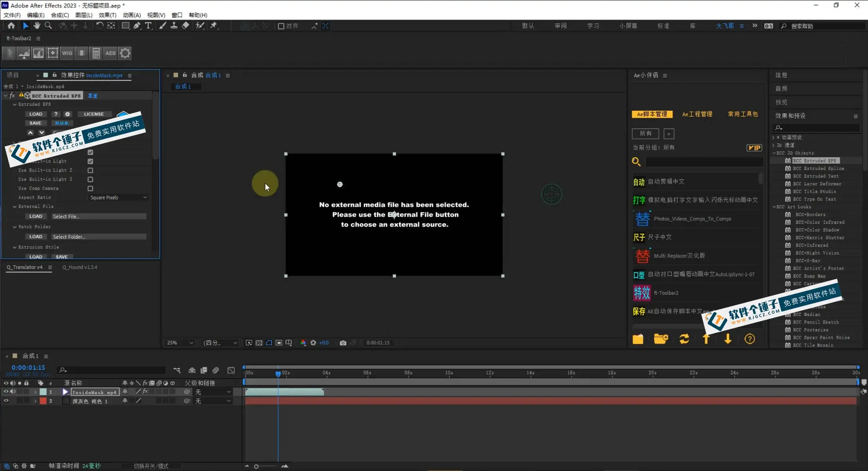The image size is (868, 471).
Task: Open the 合成(C) menu
Action: [x=60, y=15]
